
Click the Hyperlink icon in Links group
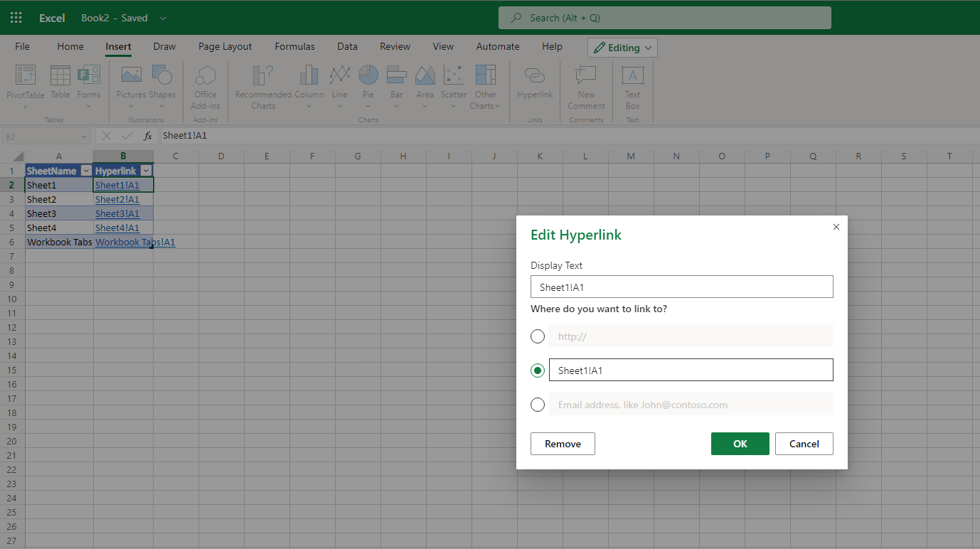point(535,75)
